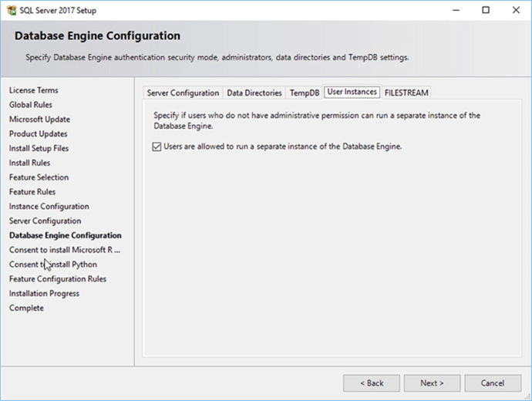Click Consent to install Python step
Viewport: 532px width, 401px height.
53,265
